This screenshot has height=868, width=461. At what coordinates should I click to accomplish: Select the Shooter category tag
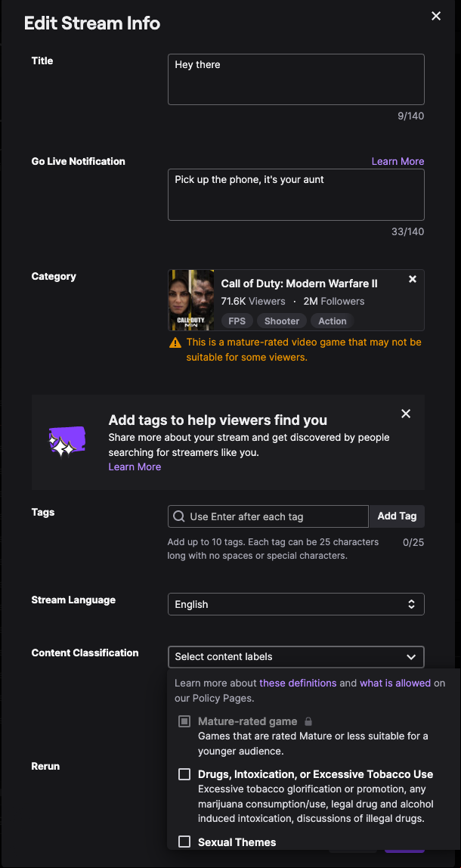tap(282, 321)
